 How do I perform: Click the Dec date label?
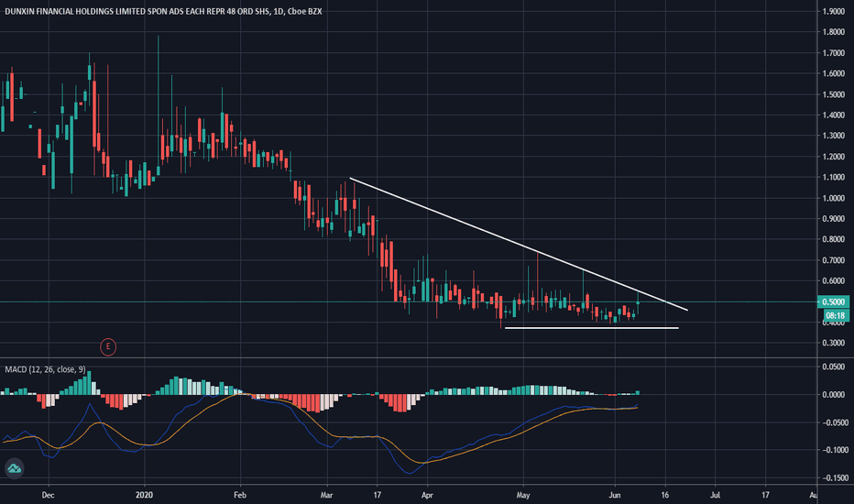[x=48, y=495]
